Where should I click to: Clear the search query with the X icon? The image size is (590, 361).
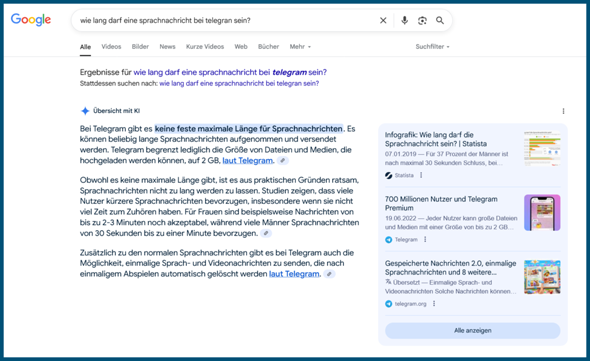tap(383, 20)
